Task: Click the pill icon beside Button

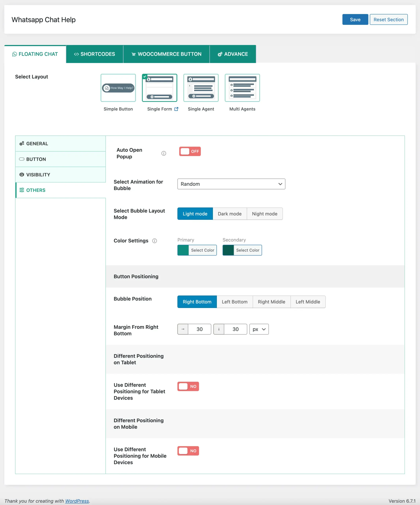Action: point(22,159)
